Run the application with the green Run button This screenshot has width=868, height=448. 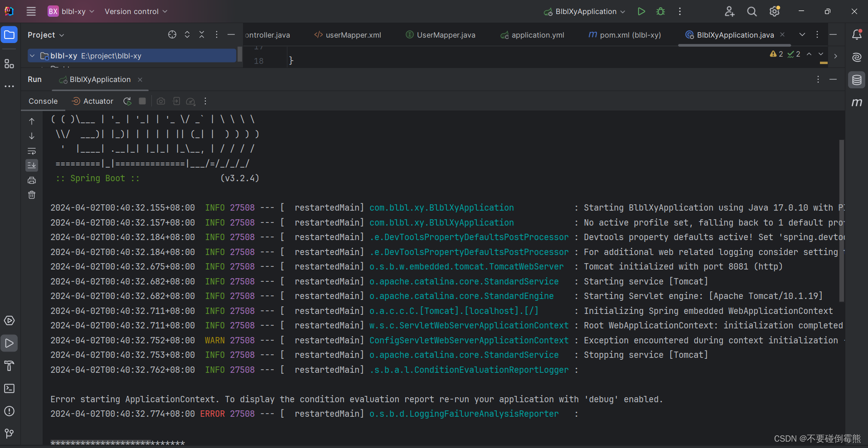641,11
